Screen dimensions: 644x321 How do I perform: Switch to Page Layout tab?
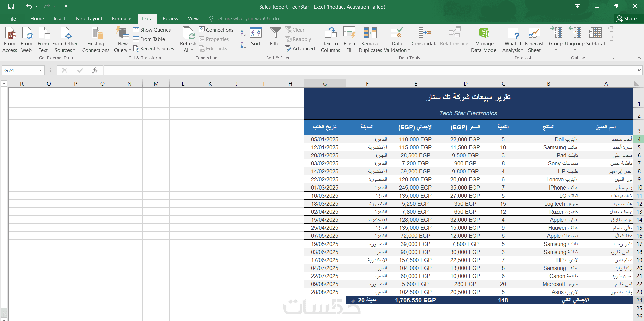click(x=89, y=19)
